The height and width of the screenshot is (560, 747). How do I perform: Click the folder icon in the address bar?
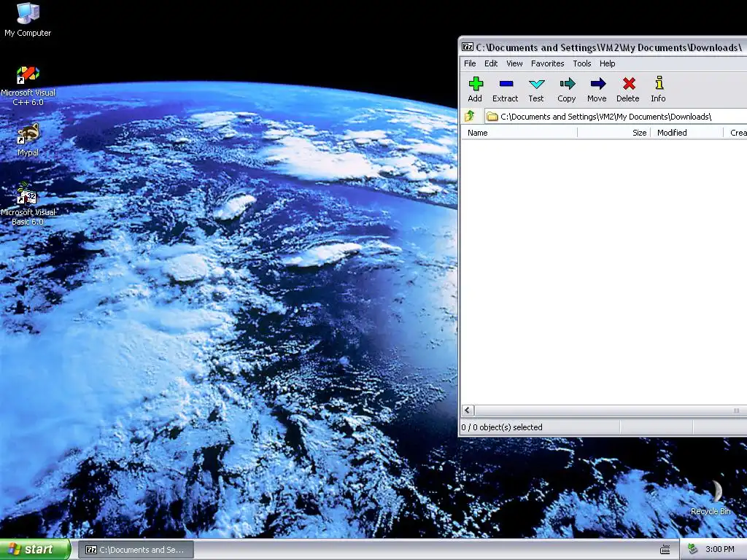[492, 117]
